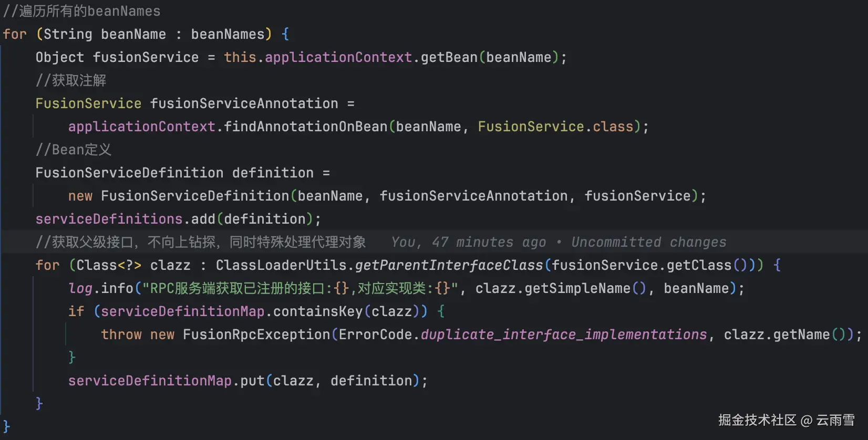The width and height of the screenshot is (868, 440).
Task: Click the final closing brace of outer loop
Action: (6, 426)
